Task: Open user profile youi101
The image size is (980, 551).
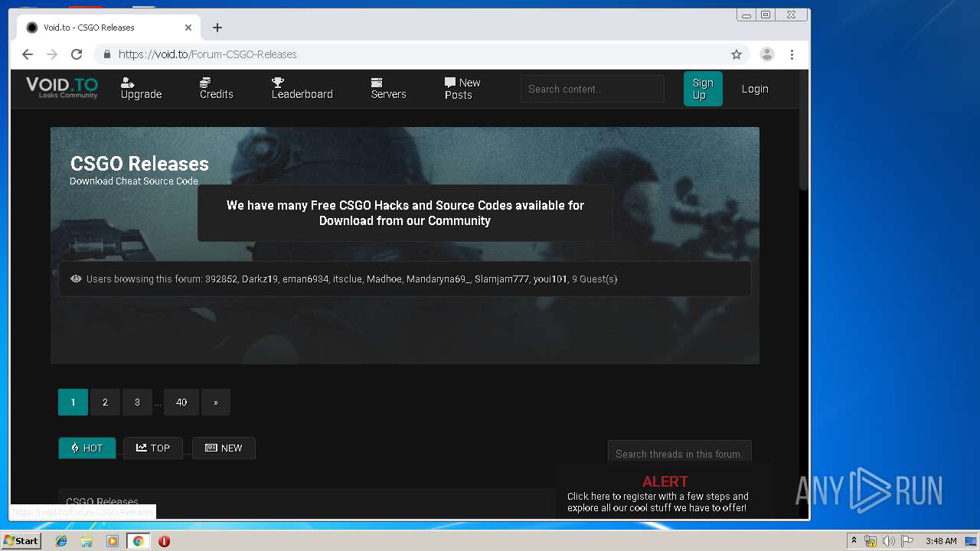Action: pyautogui.click(x=550, y=279)
